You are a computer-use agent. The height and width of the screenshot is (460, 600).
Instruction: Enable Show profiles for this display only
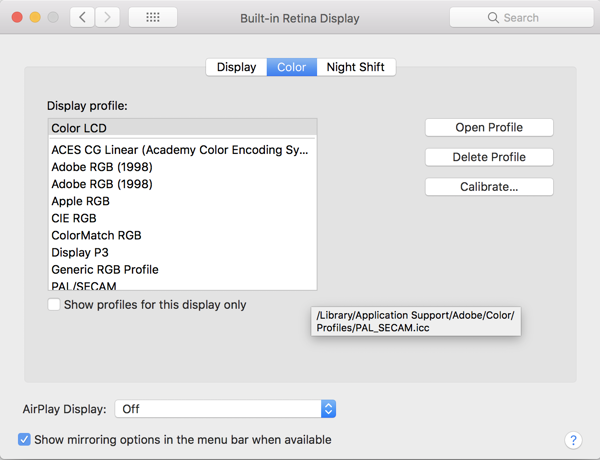[x=54, y=305]
